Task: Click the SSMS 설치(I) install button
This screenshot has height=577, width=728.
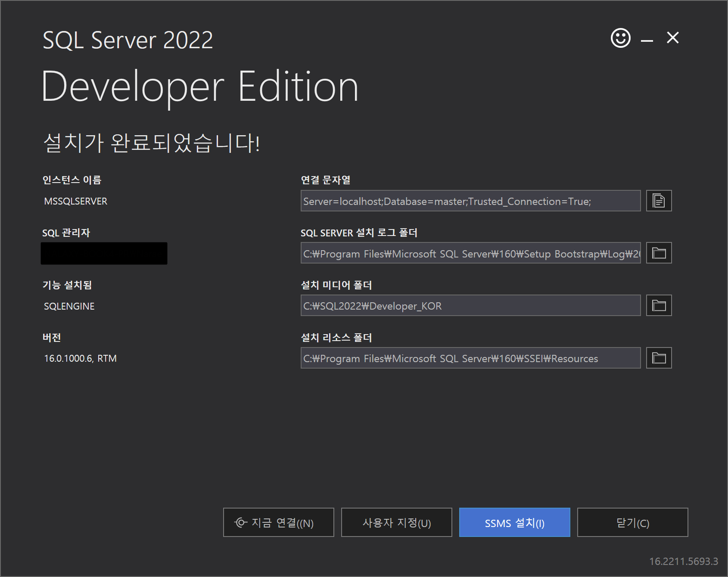Action: coord(514,522)
